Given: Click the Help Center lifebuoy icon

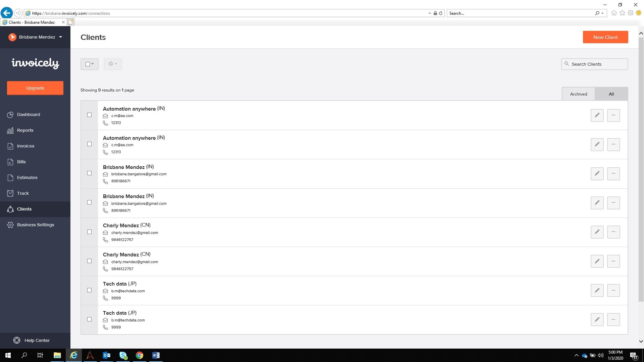Looking at the screenshot, I should (x=17, y=340).
